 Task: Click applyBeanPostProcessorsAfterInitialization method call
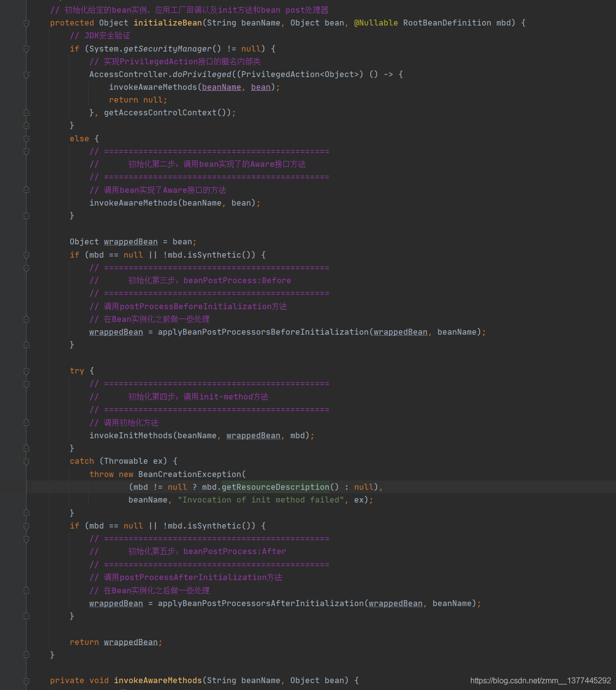[x=261, y=603]
